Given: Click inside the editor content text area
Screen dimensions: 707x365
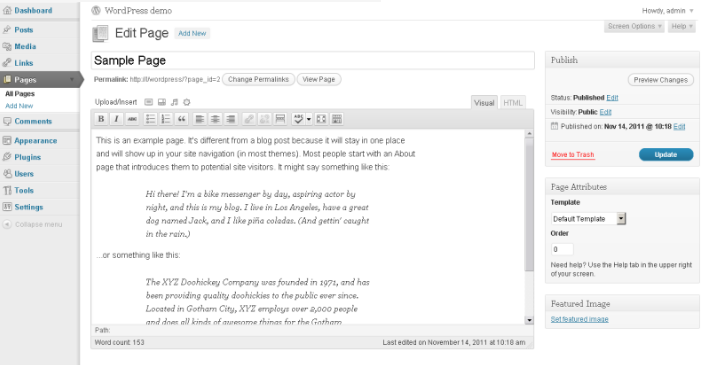Looking at the screenshot, I should (308, 227).
